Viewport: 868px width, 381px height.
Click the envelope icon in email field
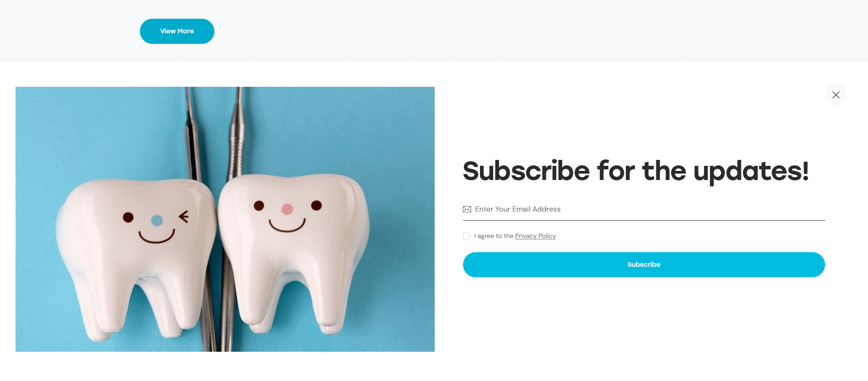[467, 209]
